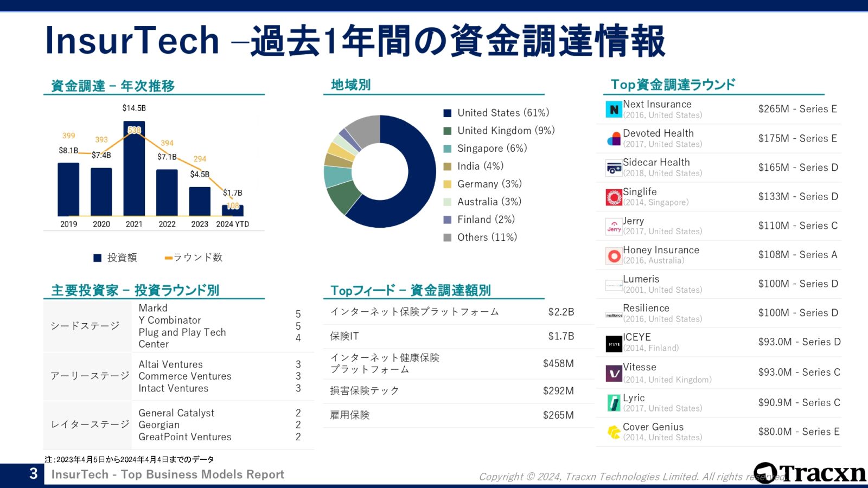
Task: Select the Cover Genius company name
Action: pos(653,427)
